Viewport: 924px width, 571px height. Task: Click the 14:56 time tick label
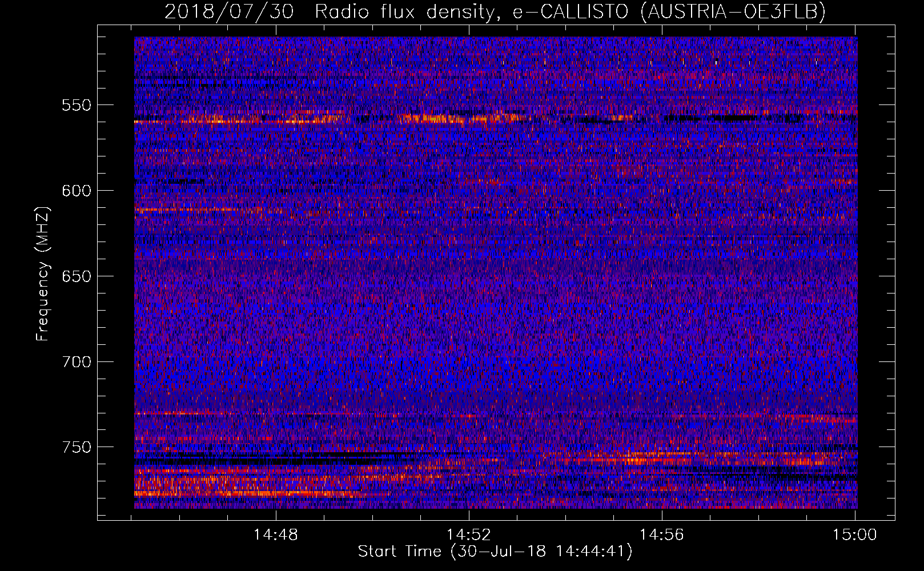pyautogui.click(x=662, y=535)
